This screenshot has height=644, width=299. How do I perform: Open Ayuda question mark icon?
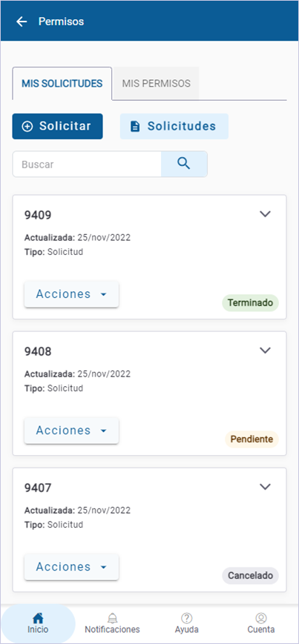click(x=187, y=618)
